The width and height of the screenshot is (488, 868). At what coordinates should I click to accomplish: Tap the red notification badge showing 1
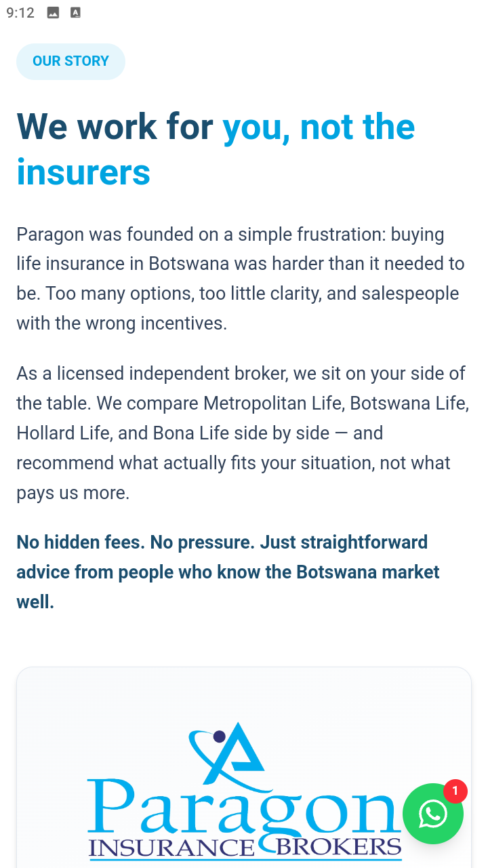pos(455,791)
